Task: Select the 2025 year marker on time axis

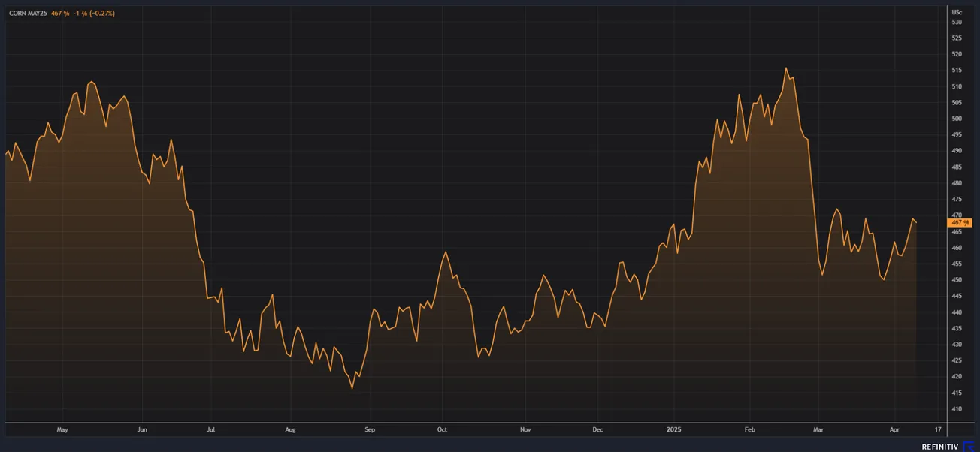Action: [674, 430]
